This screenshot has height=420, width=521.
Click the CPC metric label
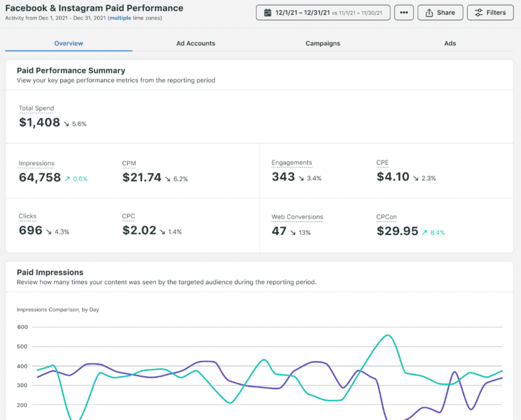pyautogui.click(x=127, y=216)
